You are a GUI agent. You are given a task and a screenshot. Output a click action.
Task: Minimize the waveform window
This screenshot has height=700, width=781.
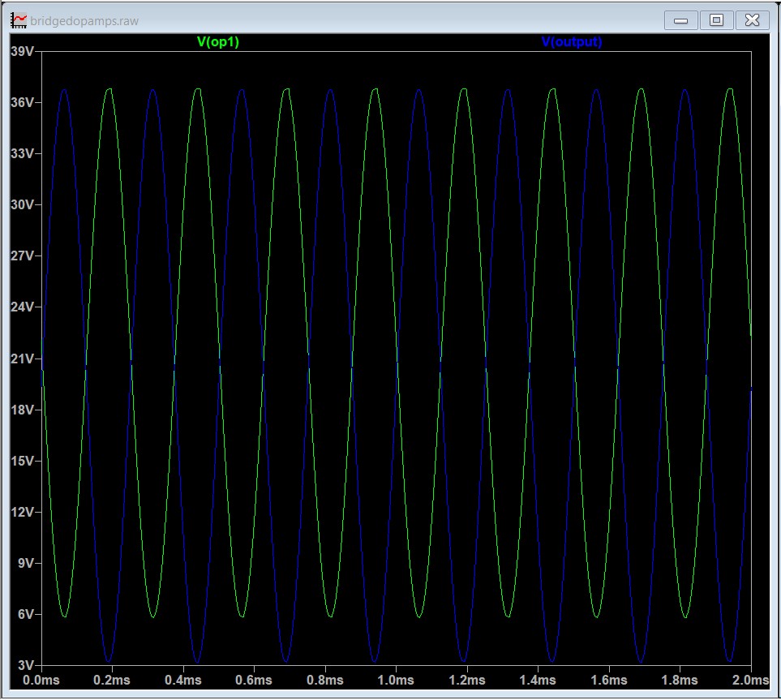[x=680, y=20]
